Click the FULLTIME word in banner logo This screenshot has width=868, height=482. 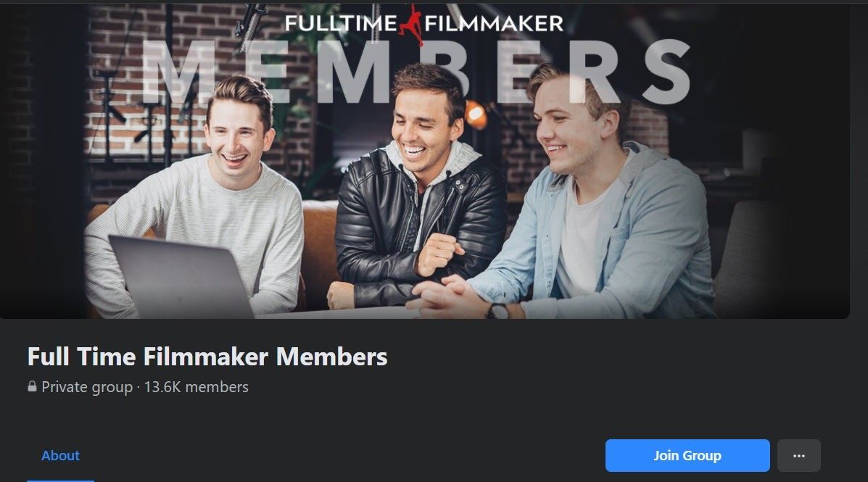click(341, 23)
